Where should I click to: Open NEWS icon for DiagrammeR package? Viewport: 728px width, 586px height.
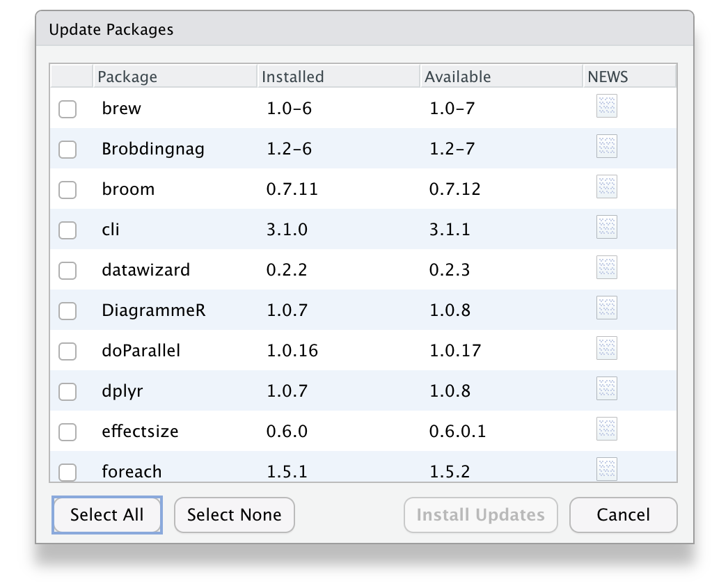[606, 308]
